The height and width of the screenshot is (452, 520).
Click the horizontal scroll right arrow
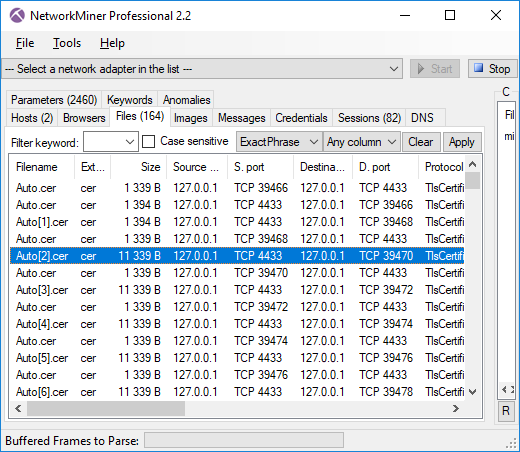click(x=456, y=408)
